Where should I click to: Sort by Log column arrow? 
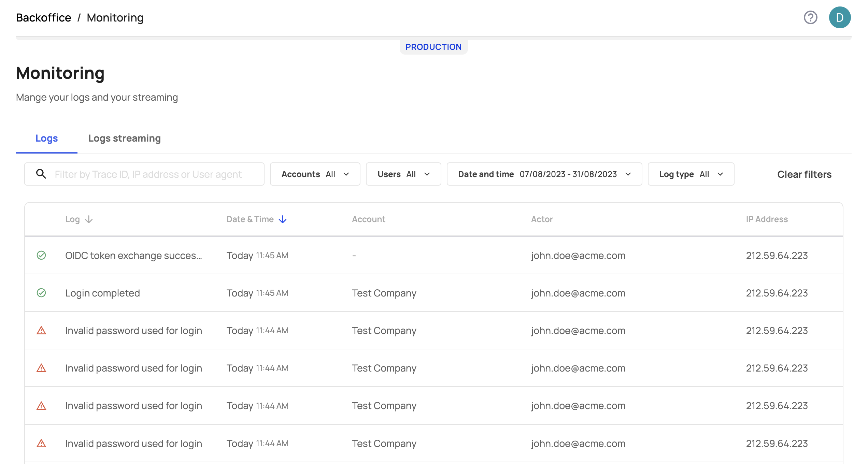coord(89,219)
